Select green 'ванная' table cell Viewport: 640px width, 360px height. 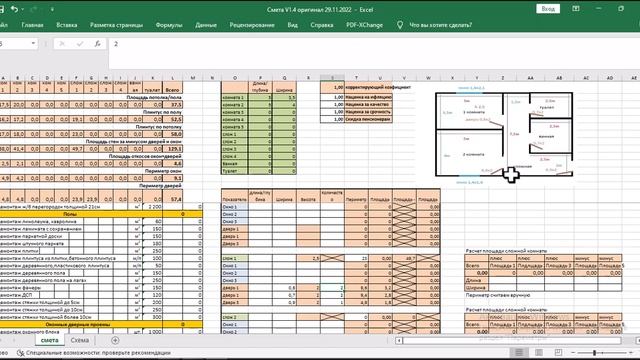coord(235,164)
